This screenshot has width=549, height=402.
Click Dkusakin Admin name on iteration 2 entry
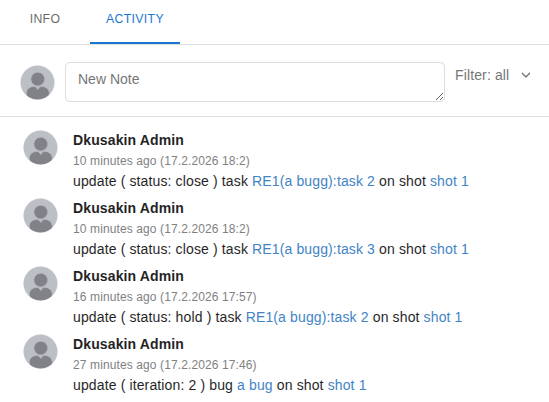[128, 344]
